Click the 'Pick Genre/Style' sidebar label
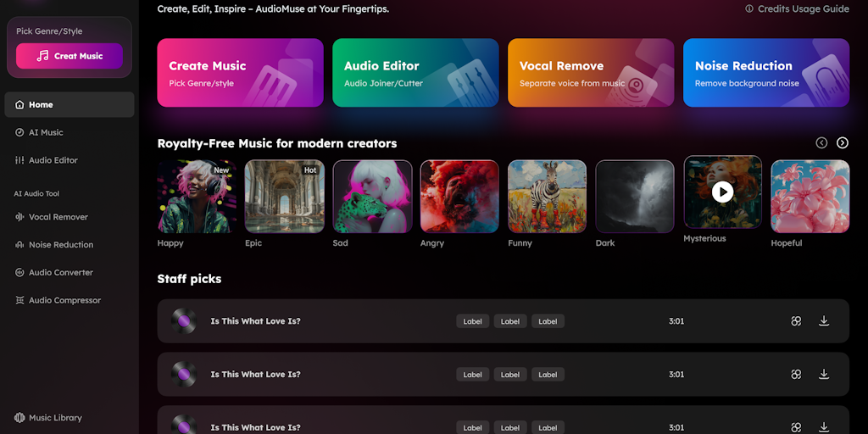The width and height of the screenshot is (868, 434). point(49,31)
